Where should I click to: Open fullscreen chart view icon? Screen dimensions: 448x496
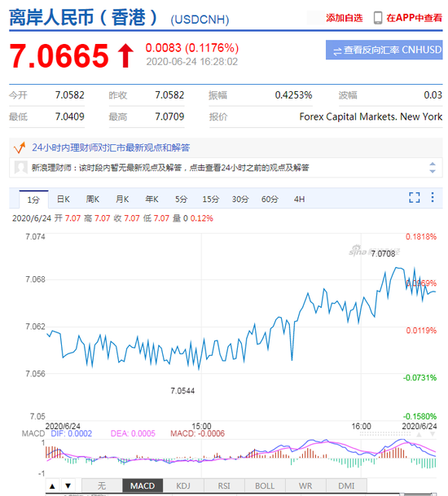click(414, 197)
